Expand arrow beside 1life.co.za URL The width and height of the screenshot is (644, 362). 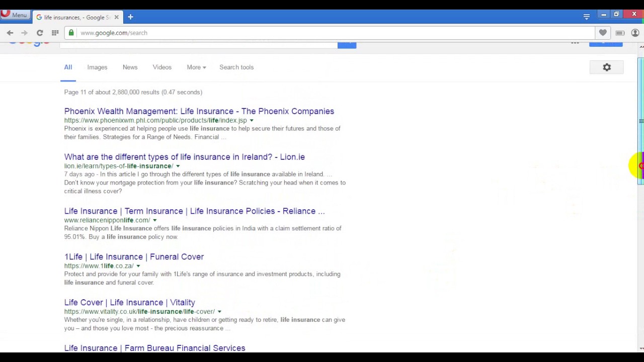[x=138, y=266]
